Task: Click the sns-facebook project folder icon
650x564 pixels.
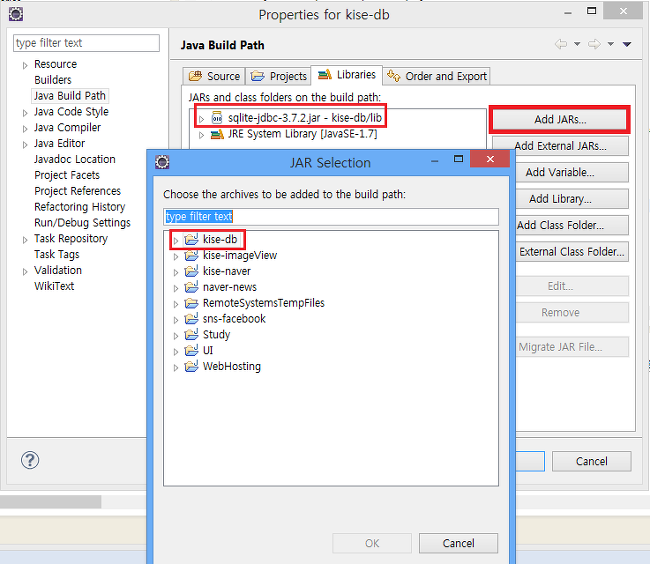Action: [191, 319]
